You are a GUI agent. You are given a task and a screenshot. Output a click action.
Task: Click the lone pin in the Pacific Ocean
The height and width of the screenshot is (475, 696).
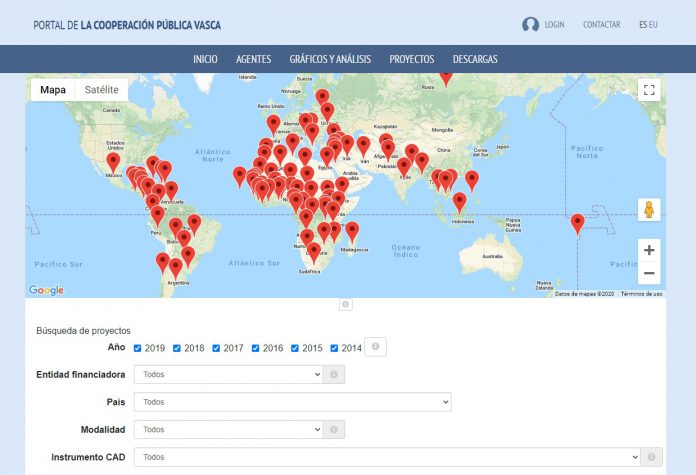tap(577, 223)
